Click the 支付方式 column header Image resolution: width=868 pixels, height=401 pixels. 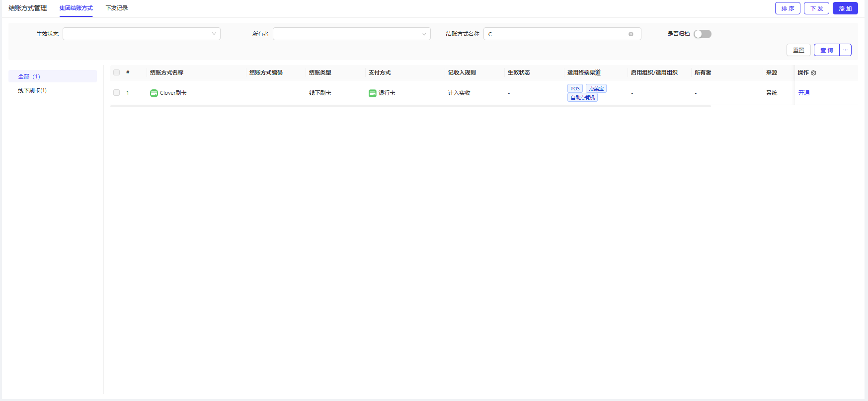click(380, 72)
